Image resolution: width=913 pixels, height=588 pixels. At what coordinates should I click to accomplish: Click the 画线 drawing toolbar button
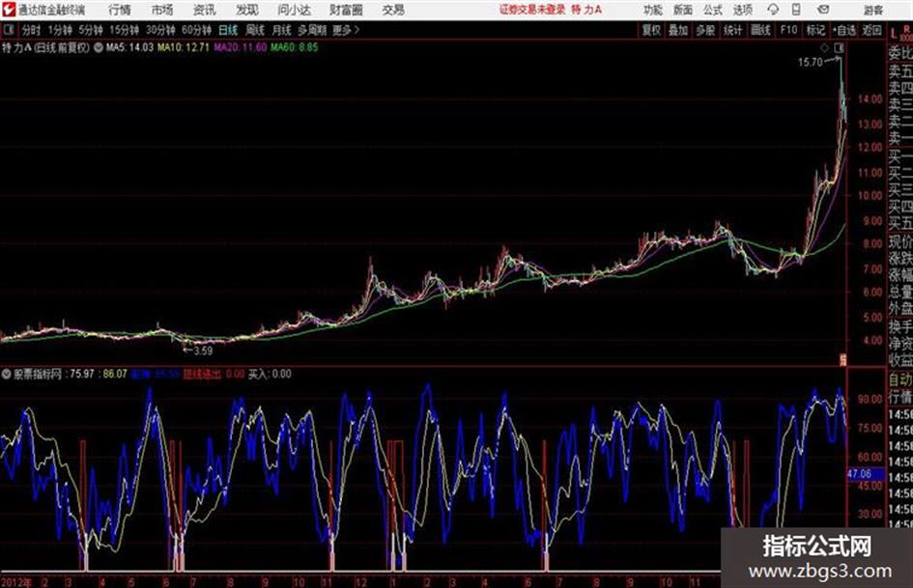point(760,30)
